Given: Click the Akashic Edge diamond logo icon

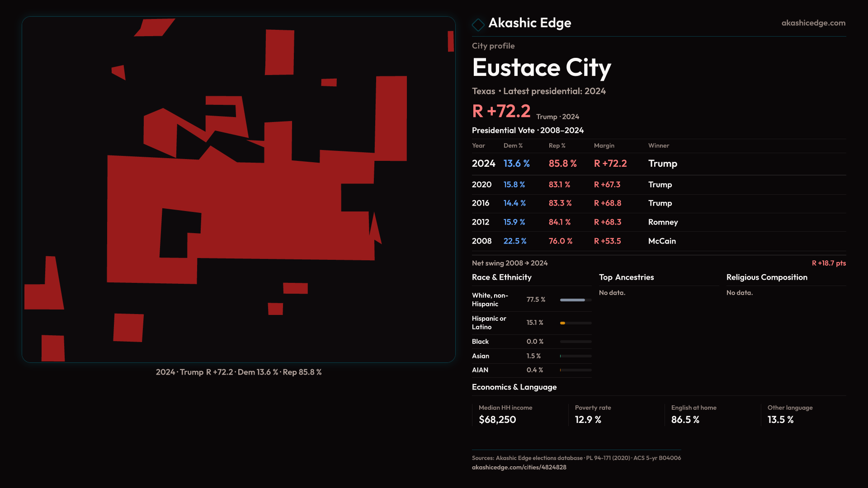Looking at the screenshot, I should pyautogui.click(x=478, y=24).
